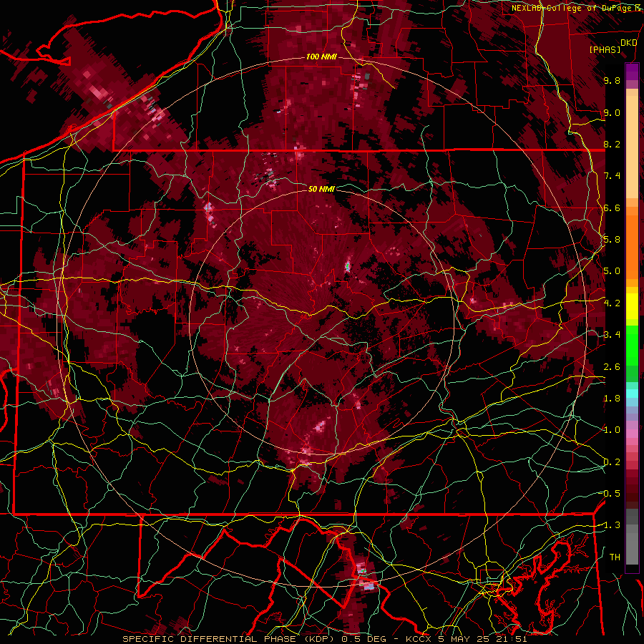Image resolution: width=644 pixels, height=644 pixels.
Task: Click the -1.3 value on color scale
Action: [611, 525]
